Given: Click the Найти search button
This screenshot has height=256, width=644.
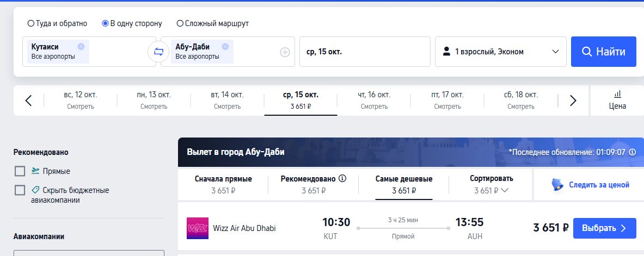Looking at the screenshot, I should [x=603, y=52].
